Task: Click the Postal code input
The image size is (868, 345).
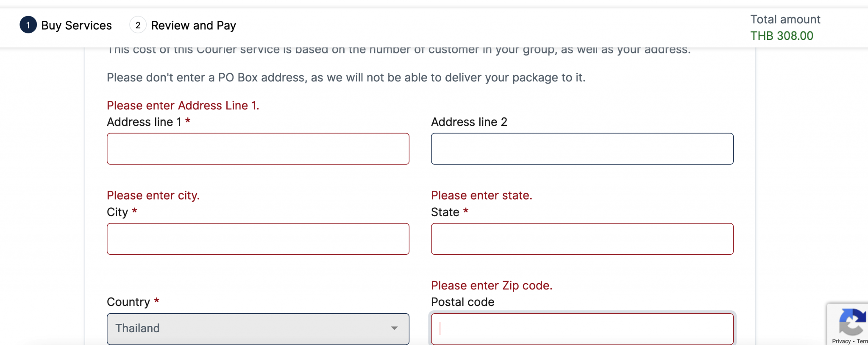Action: tap(582, 329)
